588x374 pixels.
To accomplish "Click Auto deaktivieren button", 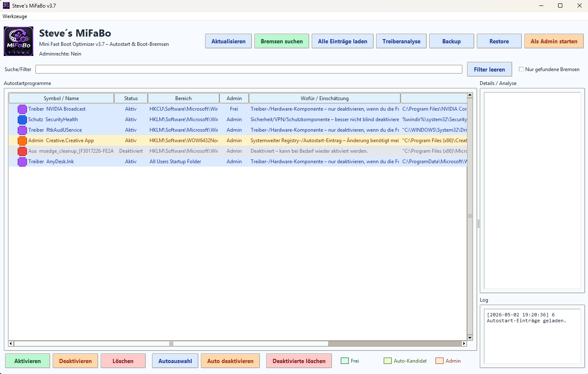I will click(230, 361).
